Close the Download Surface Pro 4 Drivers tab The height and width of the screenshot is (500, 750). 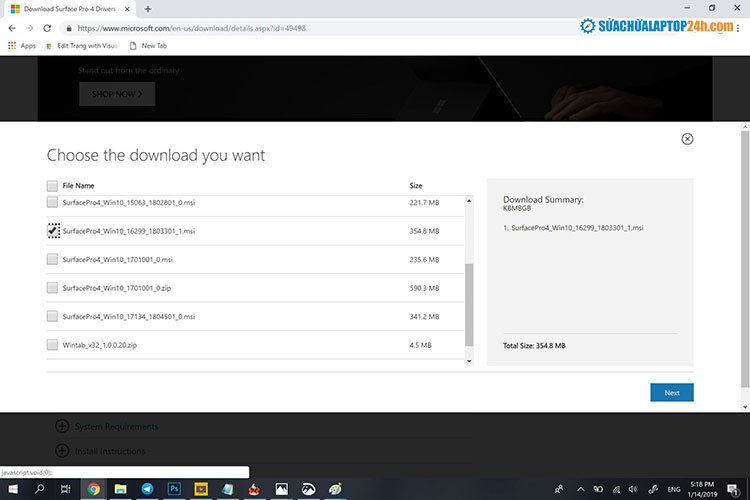(x=127, y=9)
